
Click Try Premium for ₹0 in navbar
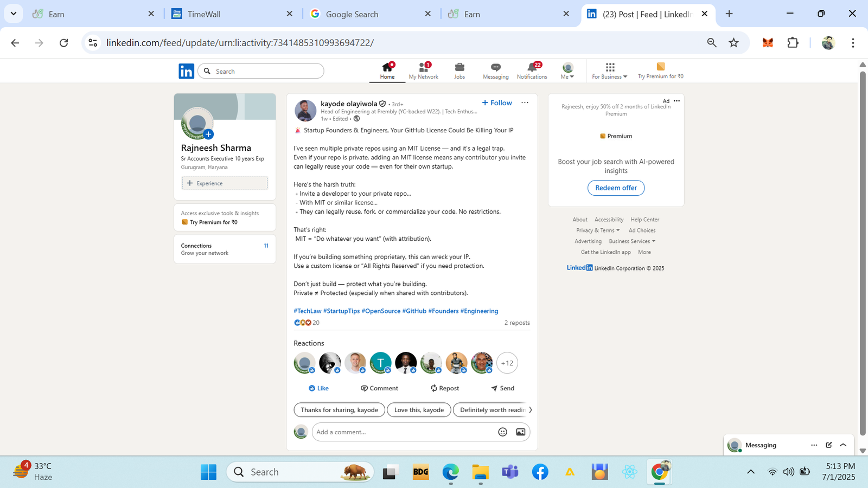pyautogui.click(x=660, y=70)
